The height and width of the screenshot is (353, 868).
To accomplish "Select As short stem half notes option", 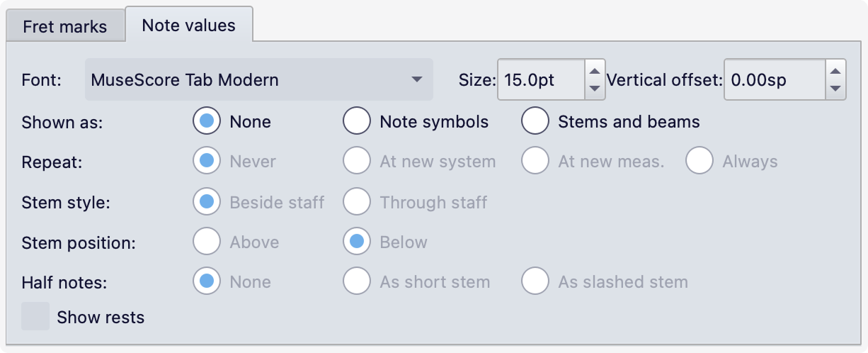I will coord(357,282).
